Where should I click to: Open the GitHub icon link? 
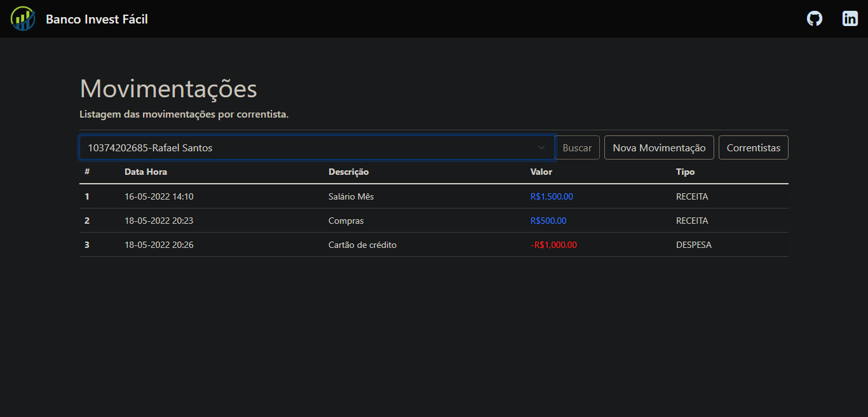(815, 18)
